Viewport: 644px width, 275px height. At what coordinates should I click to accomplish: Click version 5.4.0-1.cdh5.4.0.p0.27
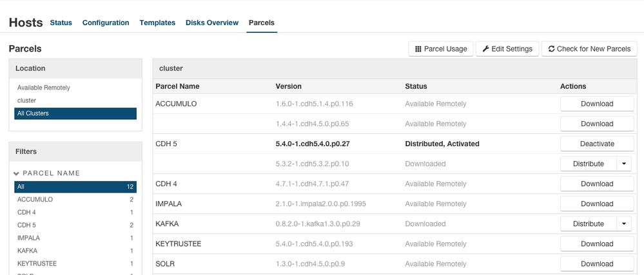point(313,144)
